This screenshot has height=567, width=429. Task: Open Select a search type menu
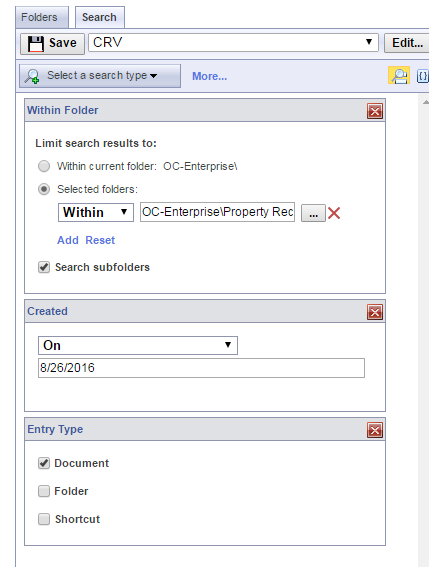tap(100, 76)
